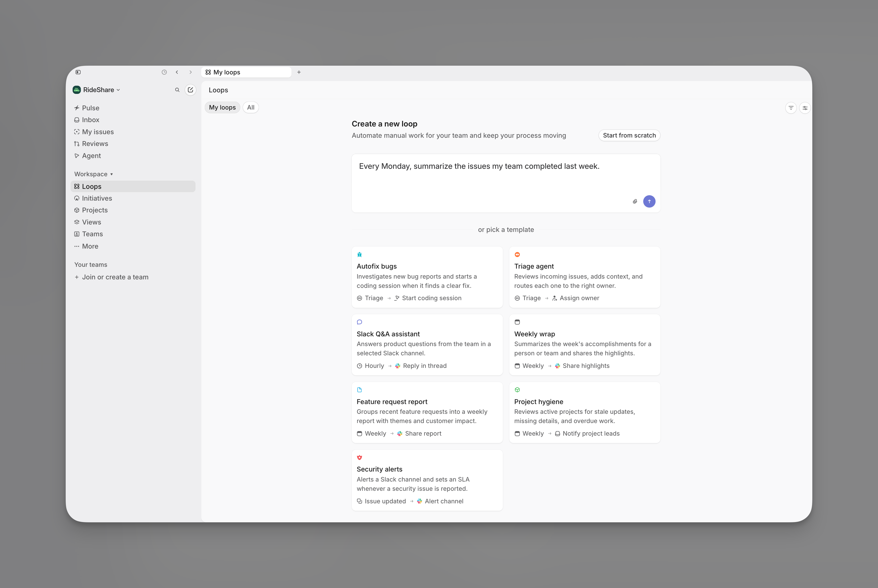
Task: Click the Weekly wrap calendar icon
Action: (x=517, y=322)
